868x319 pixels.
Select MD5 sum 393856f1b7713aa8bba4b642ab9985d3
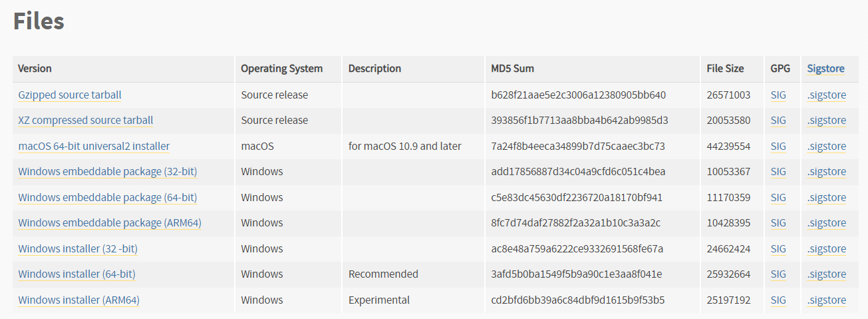point(579,121)
